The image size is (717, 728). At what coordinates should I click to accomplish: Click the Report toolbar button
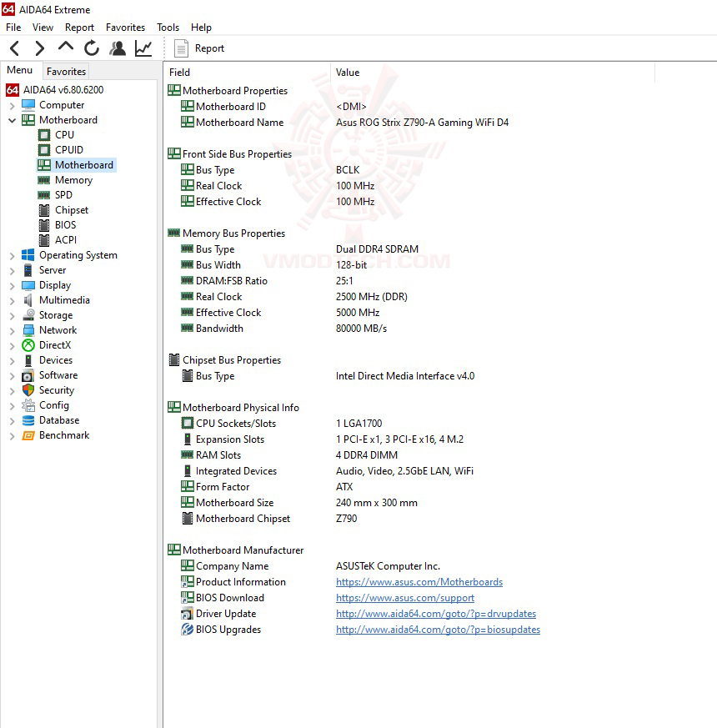[x=199, y=48]
